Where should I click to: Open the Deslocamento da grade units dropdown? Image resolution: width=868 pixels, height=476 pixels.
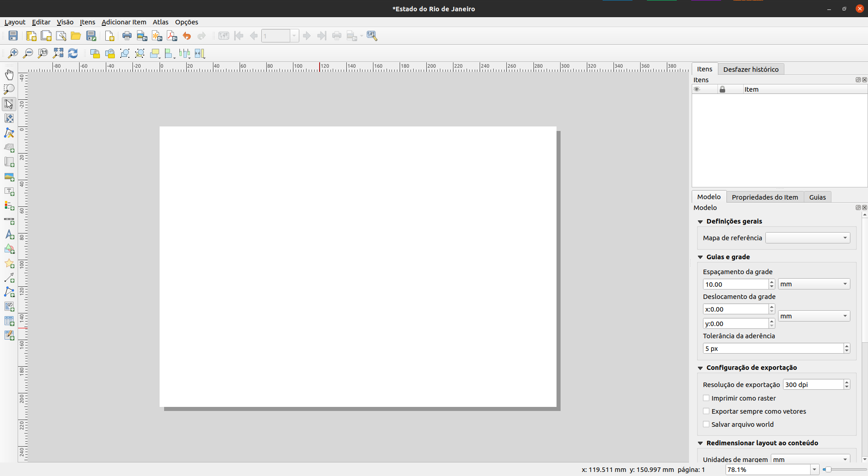click(814, 316)
